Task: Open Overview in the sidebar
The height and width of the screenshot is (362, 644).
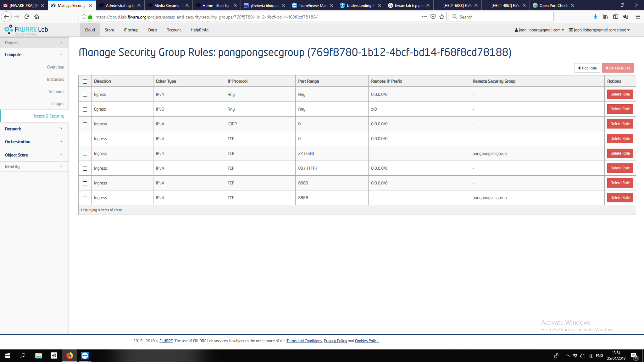Action: coord(55,67)
